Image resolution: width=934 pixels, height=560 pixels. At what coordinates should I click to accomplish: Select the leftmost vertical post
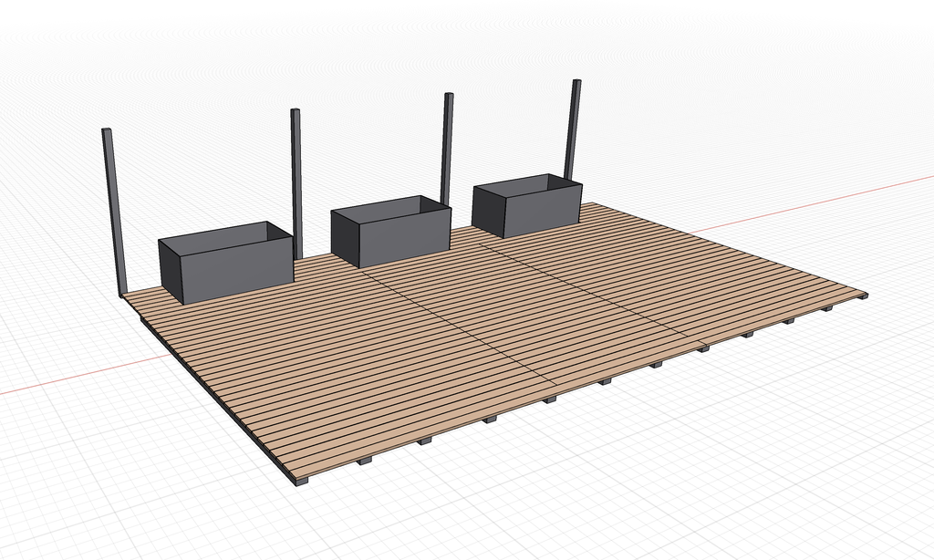click(x=113, y=214)
